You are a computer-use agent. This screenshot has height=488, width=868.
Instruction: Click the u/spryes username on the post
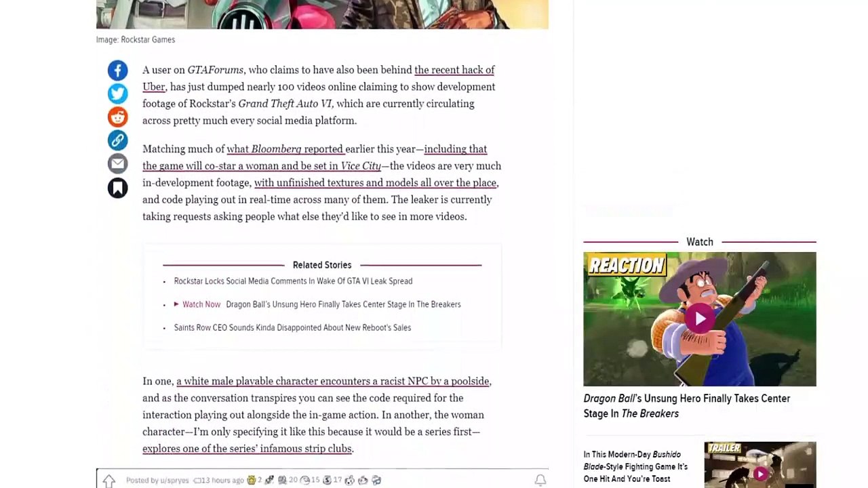tap(174, 481)
